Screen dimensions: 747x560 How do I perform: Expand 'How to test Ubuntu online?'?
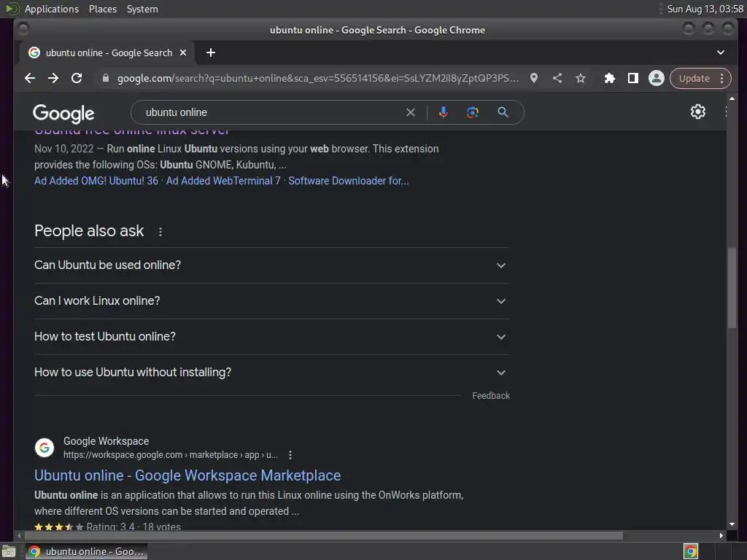(x=271, y=337)
